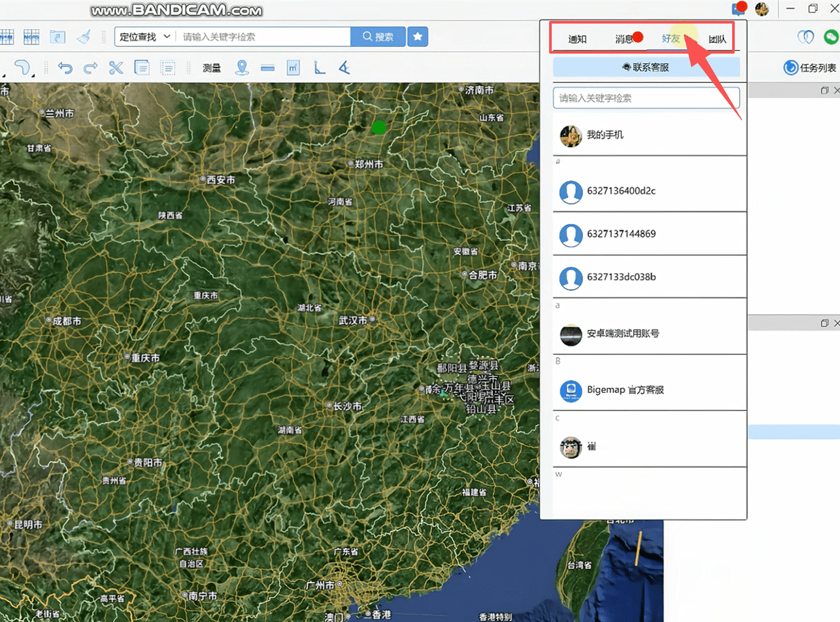The height and width of the screenshot is (622, 840).
Task: Click the 郑州市 label on map
Action: 370,164
